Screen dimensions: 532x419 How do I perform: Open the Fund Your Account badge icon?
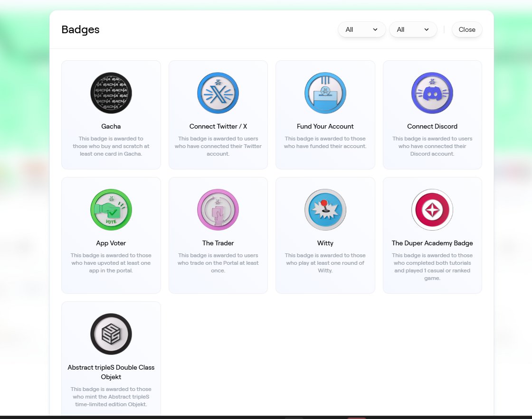(325, 93)
